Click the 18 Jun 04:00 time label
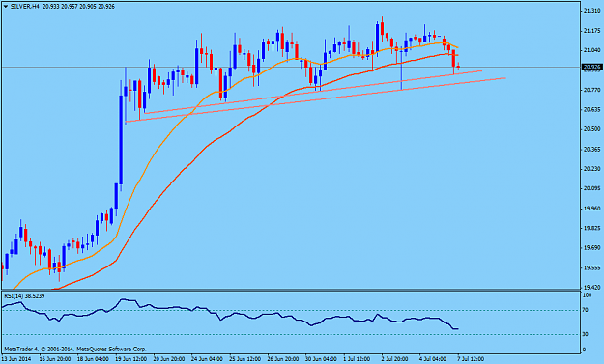This screenshot has height=364, width=604. click(93, 359)
